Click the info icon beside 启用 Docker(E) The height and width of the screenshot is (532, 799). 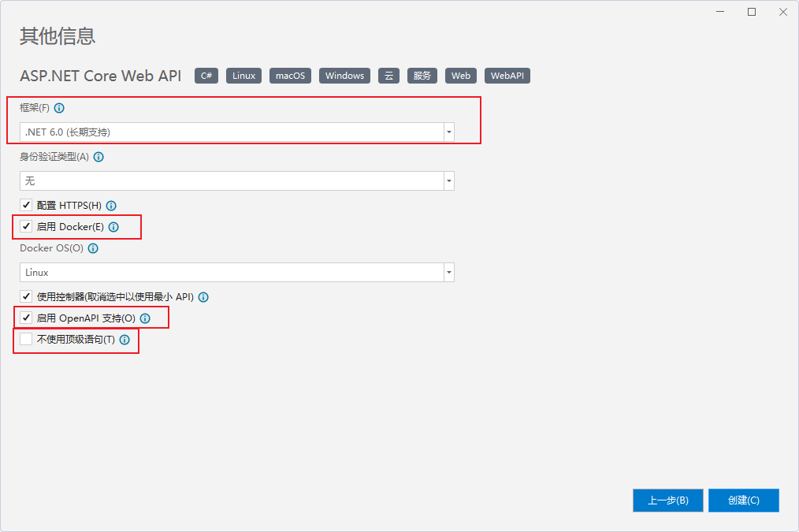[113, 227]
